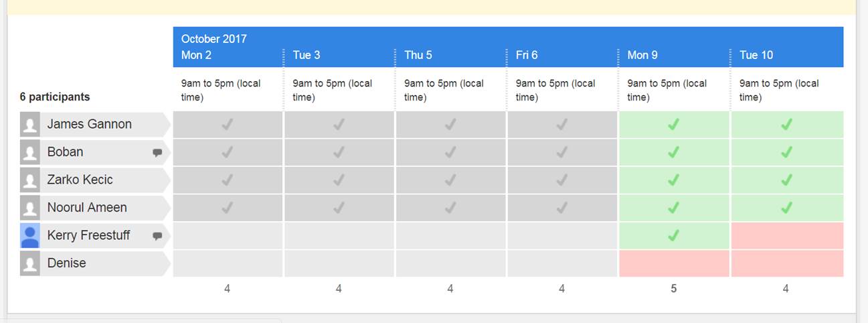Toggle James Gannon's Mon 9 checkmark
Image resolution: width=868 pixels, height=323 pixels.
673,125
